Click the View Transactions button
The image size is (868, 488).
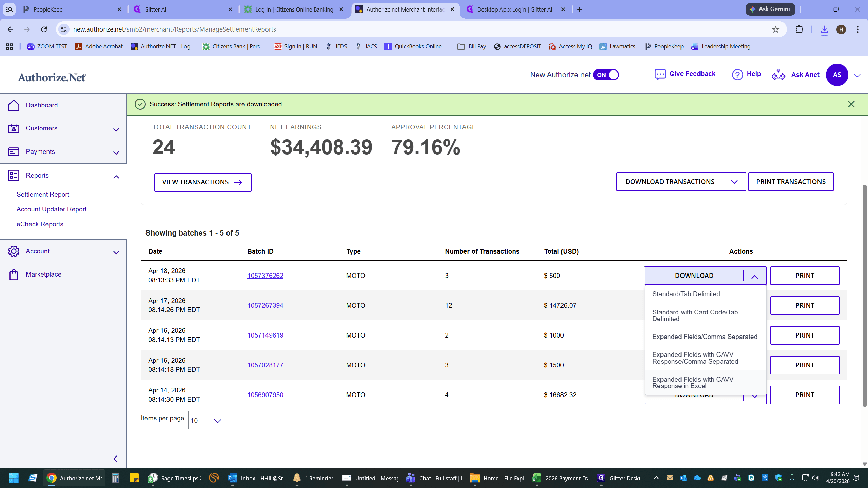click(203, 182)
